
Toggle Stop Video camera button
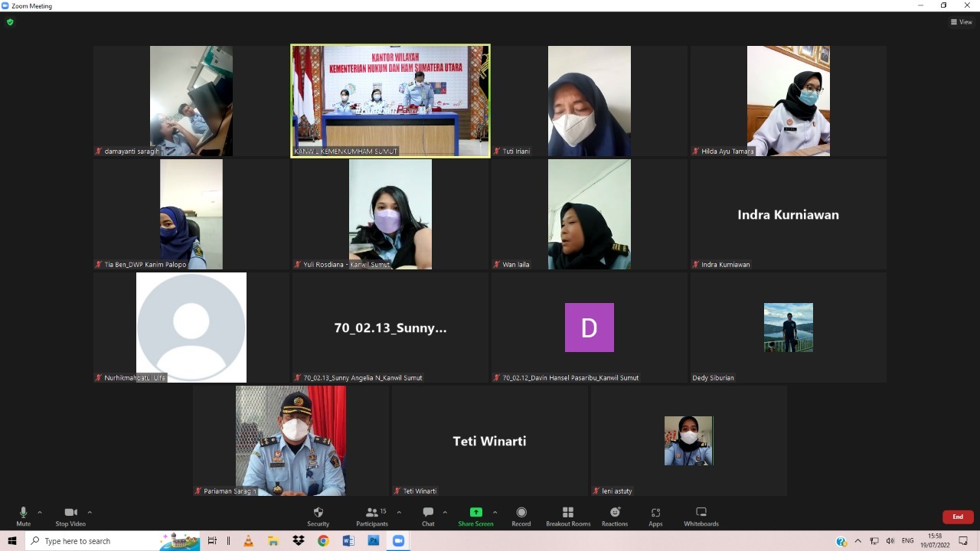(70, 513)
